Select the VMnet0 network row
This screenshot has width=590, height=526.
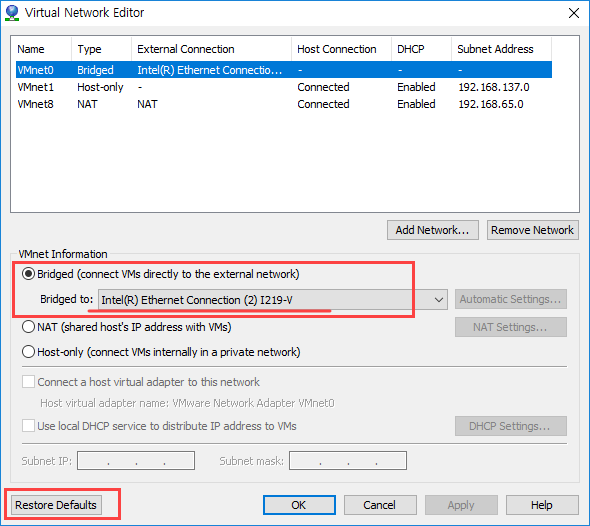click(284, 70)
